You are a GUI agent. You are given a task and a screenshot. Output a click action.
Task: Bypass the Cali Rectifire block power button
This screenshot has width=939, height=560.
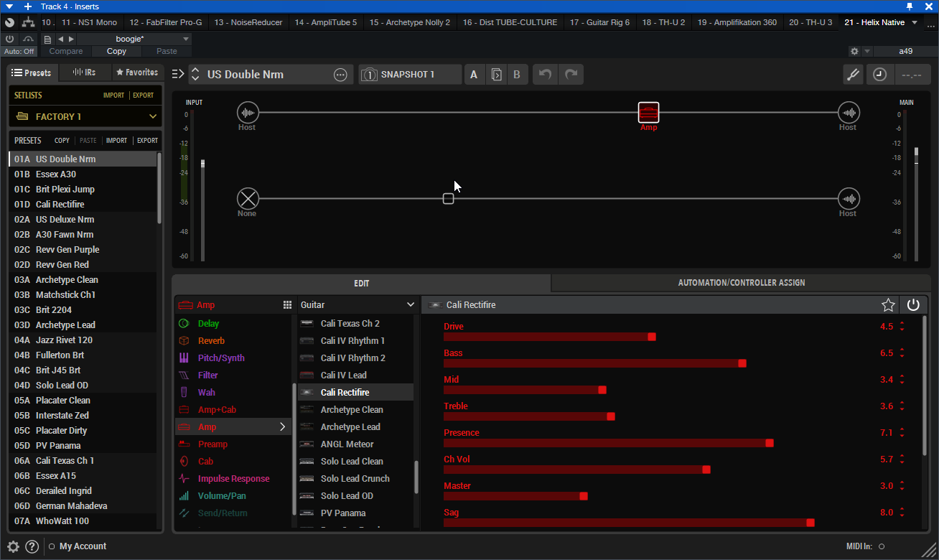tap(913, 305)
